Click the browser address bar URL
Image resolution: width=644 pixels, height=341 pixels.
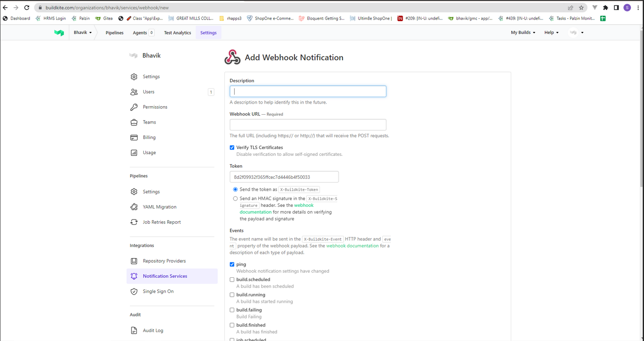pos(107,8)
